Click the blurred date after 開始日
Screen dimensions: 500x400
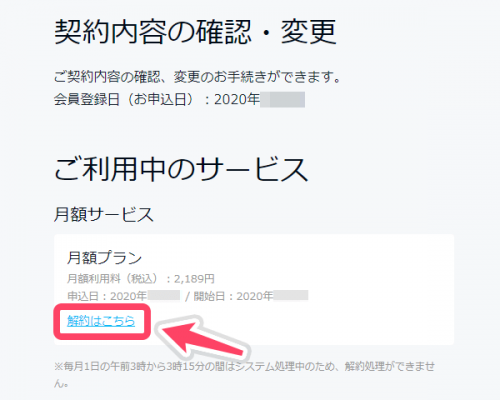pyautogui.click(x=291, y=295)
